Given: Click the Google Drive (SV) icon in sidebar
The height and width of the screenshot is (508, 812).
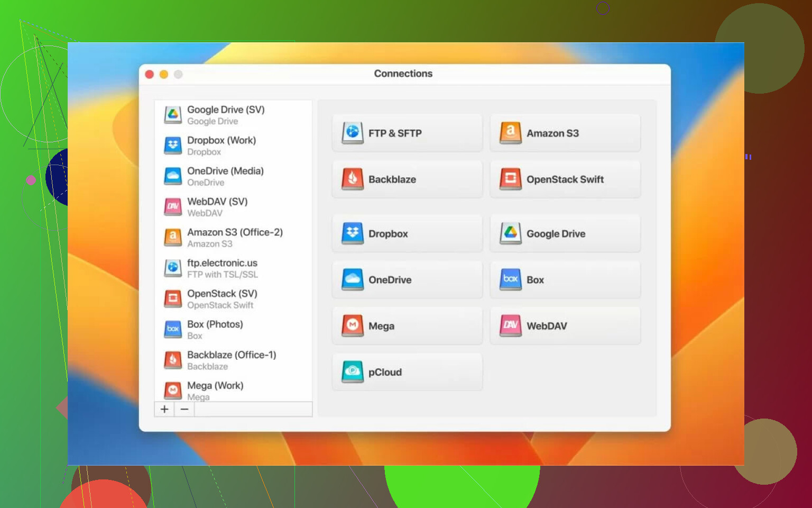Looking at the screenshot, I should [173, 115].
